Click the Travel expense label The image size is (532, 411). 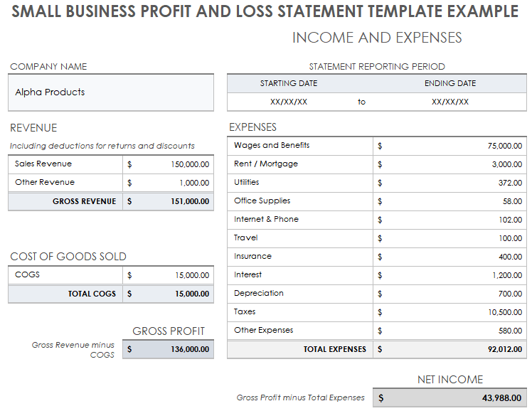click(299, 238)
